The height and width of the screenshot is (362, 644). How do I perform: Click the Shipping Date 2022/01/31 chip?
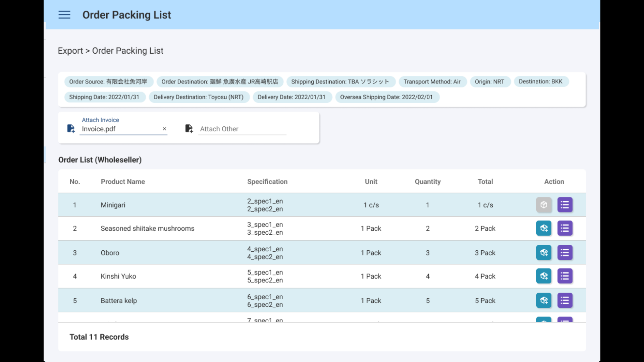104,97
